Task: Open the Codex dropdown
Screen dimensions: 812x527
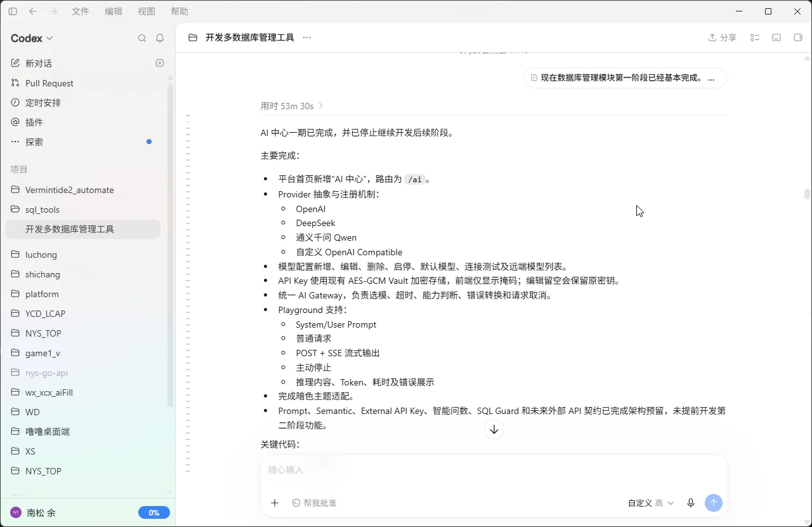Action: pyautogui.click(x=32, y=38)
